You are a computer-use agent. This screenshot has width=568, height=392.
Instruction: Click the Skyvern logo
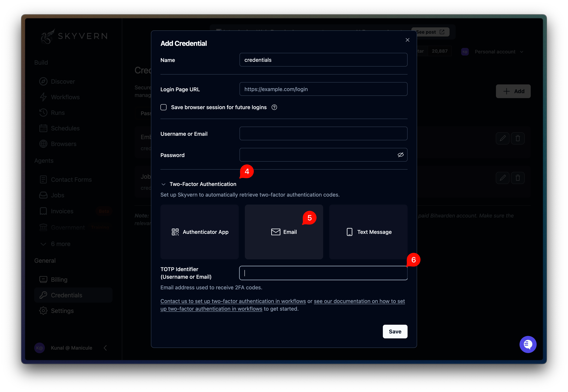pos(74,36)
